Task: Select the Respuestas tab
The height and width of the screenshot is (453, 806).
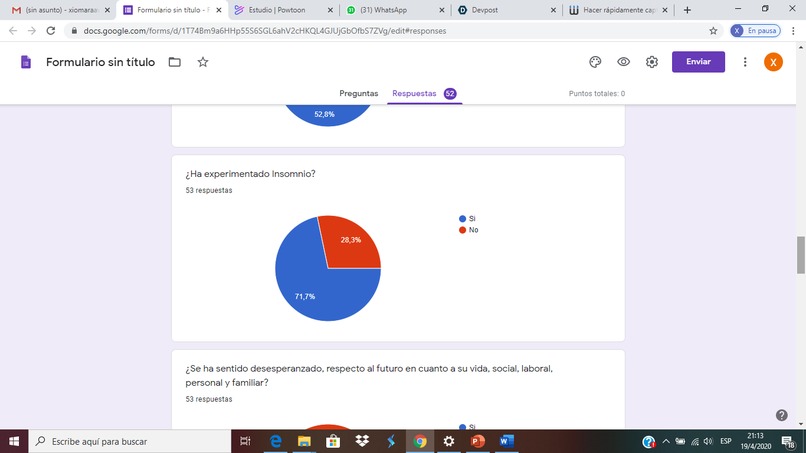Action: tap(424, 94)
